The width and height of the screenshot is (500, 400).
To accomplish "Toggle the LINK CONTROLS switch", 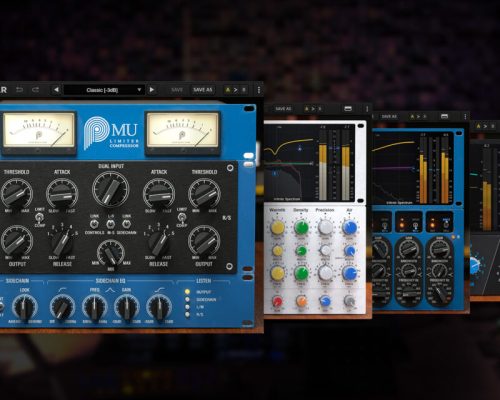I will pyautogui.click(x=94, y=224).
